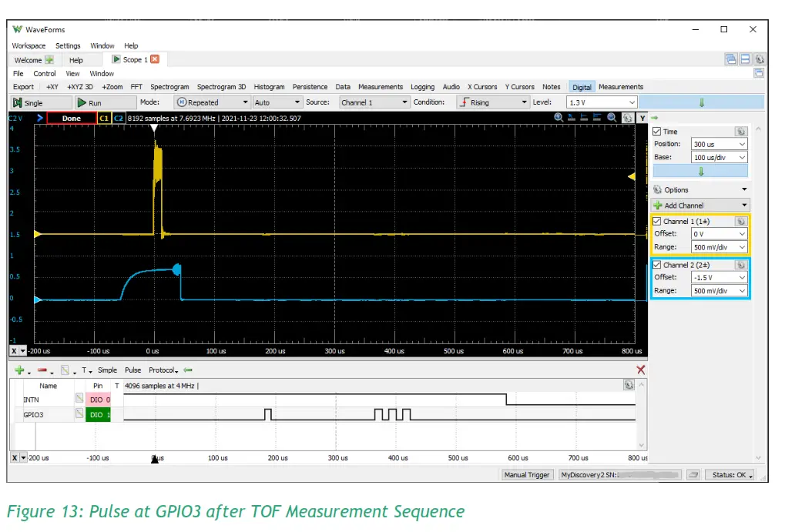
Task: Remove a signal with the red minus icon
Action: pos(42,370)
